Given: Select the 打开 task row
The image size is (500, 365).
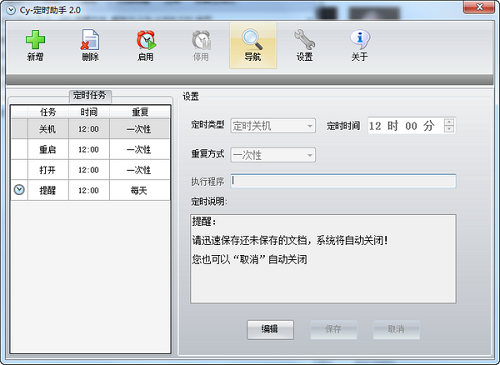Looking at the screenshot, I should click(x=90, y=170).
